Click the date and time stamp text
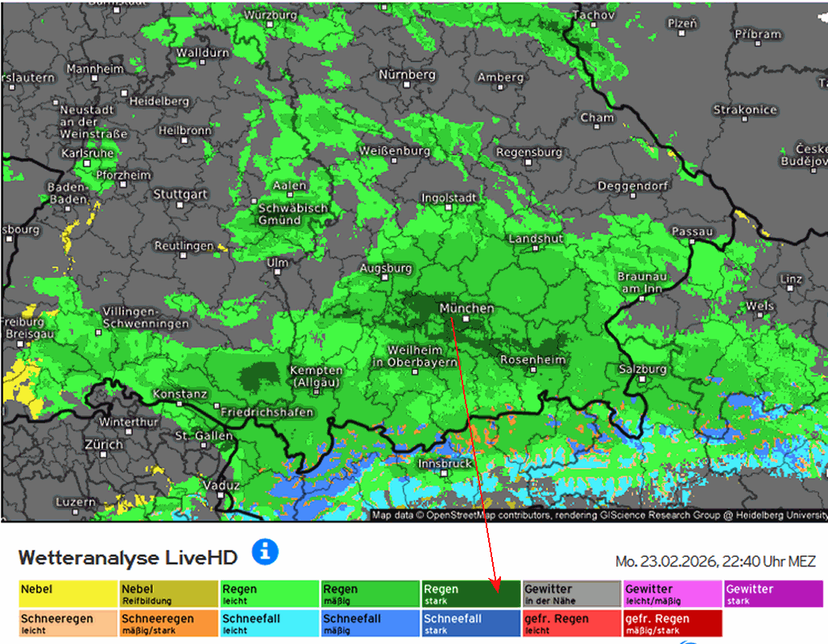 pyautogui.click(x=715, y=562)
